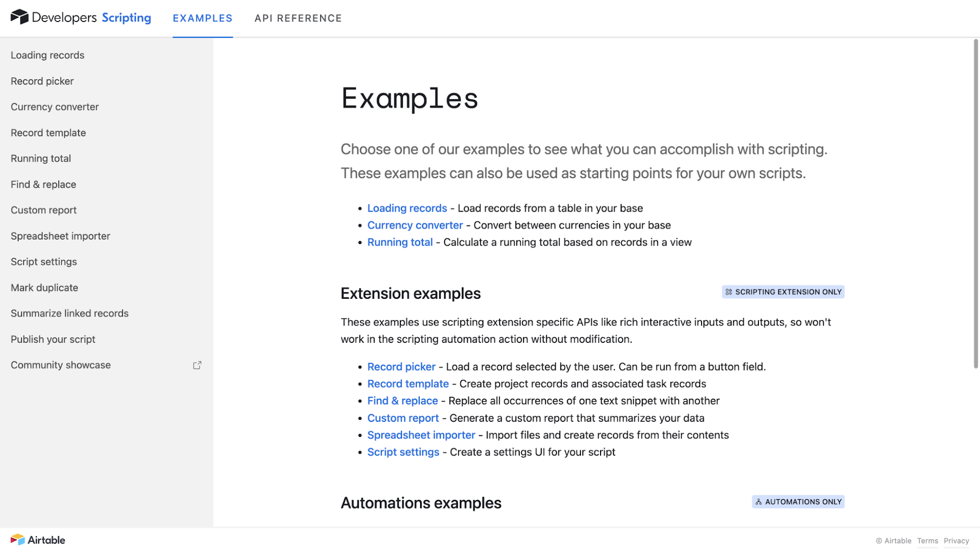
Task: Open the Spreadsheet importer link in content
Action: pyautogui.click(x=421, y=435)
